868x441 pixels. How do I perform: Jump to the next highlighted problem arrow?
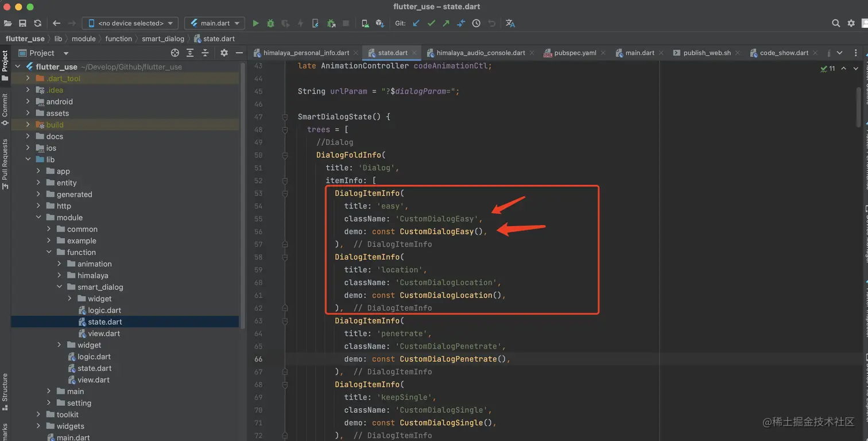857,68
